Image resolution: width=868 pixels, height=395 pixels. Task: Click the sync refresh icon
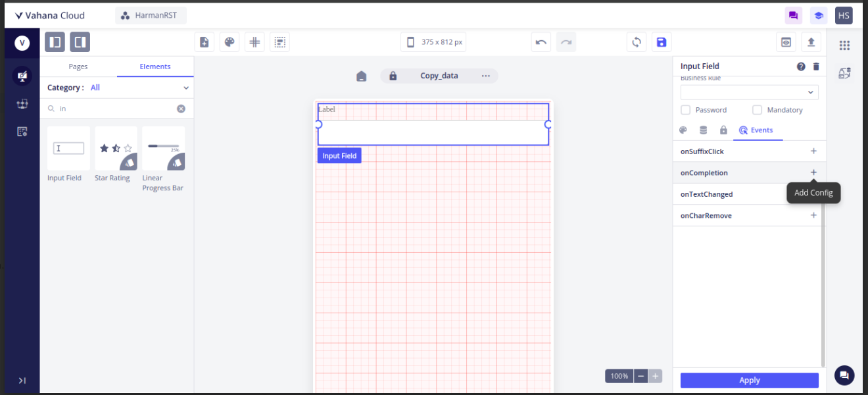(x=637, y=42)
